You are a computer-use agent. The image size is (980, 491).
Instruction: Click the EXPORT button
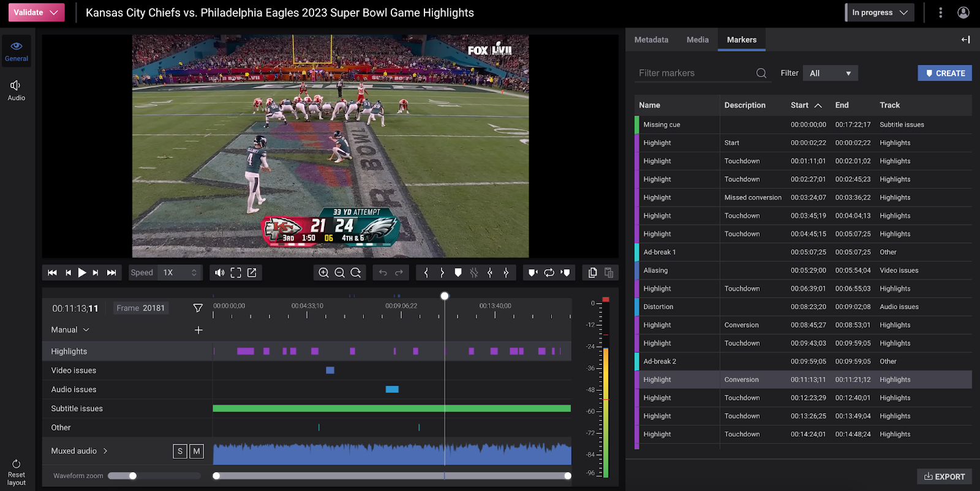tap(944, 476)
